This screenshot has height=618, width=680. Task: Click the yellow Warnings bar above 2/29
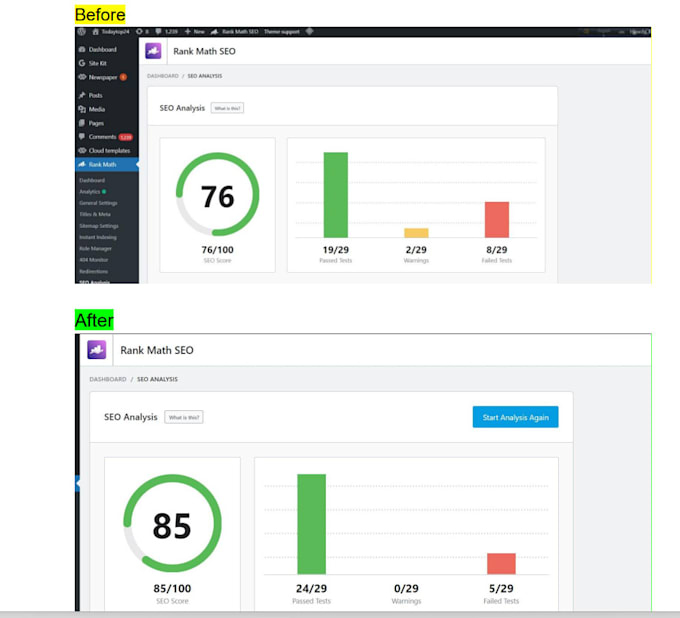click(416, 233)
